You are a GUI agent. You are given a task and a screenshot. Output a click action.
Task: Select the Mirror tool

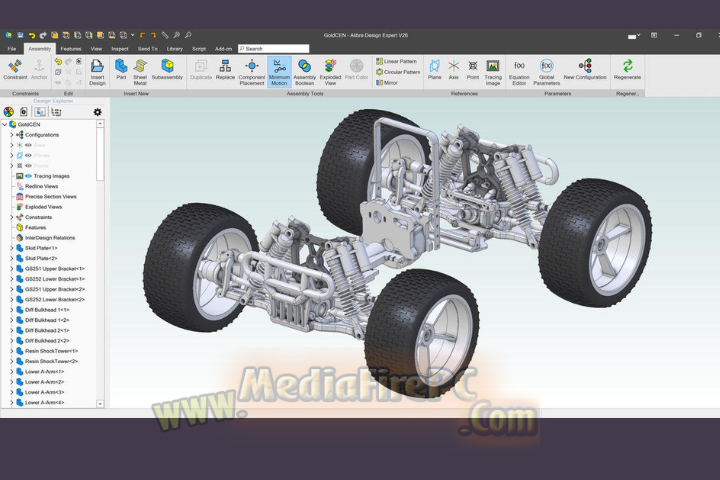[x=387, y=83]
